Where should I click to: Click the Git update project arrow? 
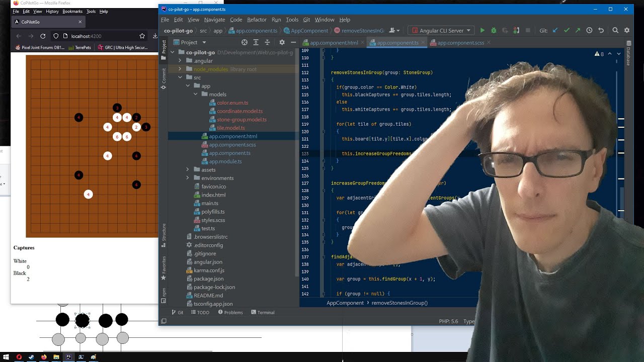555,31
